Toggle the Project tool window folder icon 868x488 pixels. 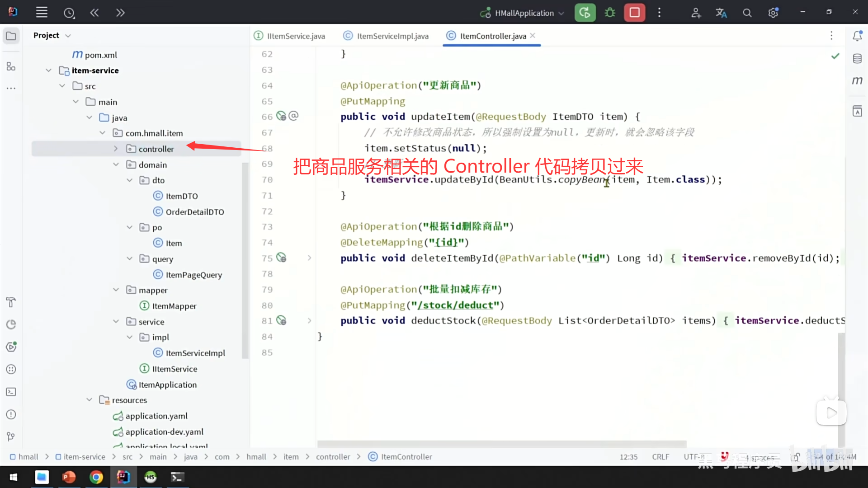pyautogui.click(x=11, y=36)
